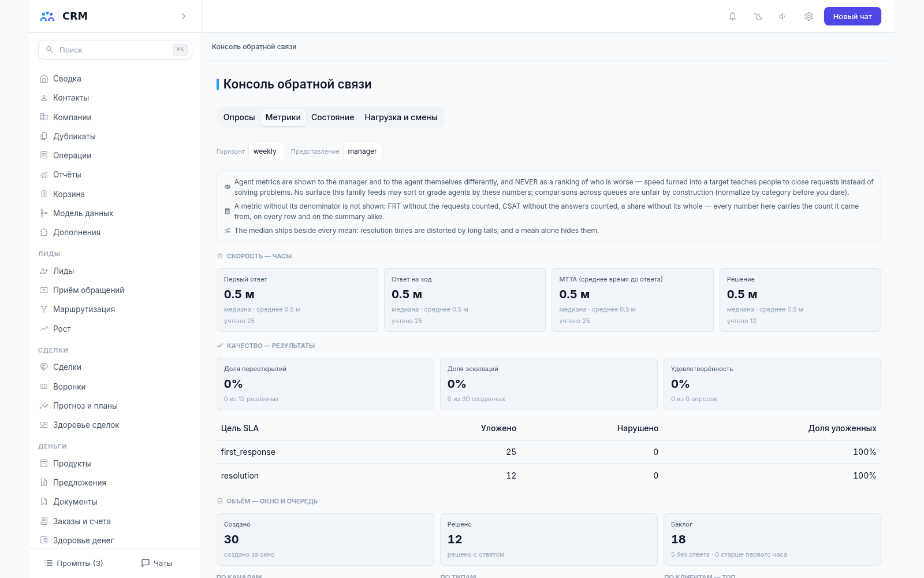The image size is (924, 578).
Task: Open the Представление manager dropdown
Action: point(362,151)
